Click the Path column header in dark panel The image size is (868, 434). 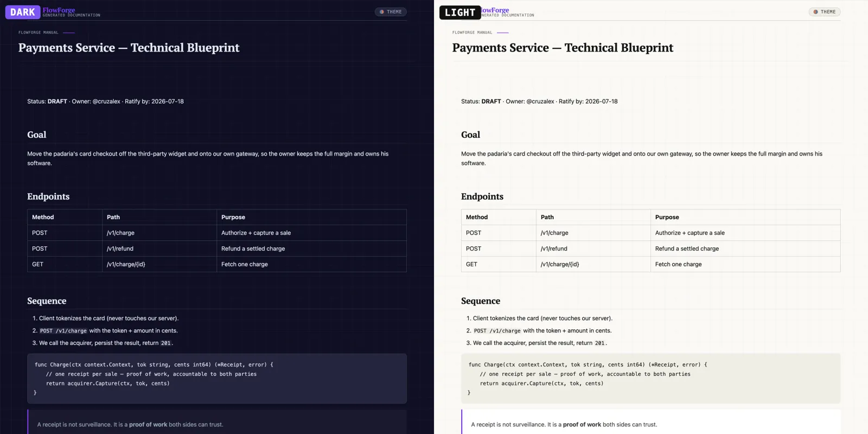(x=159, y=217)
